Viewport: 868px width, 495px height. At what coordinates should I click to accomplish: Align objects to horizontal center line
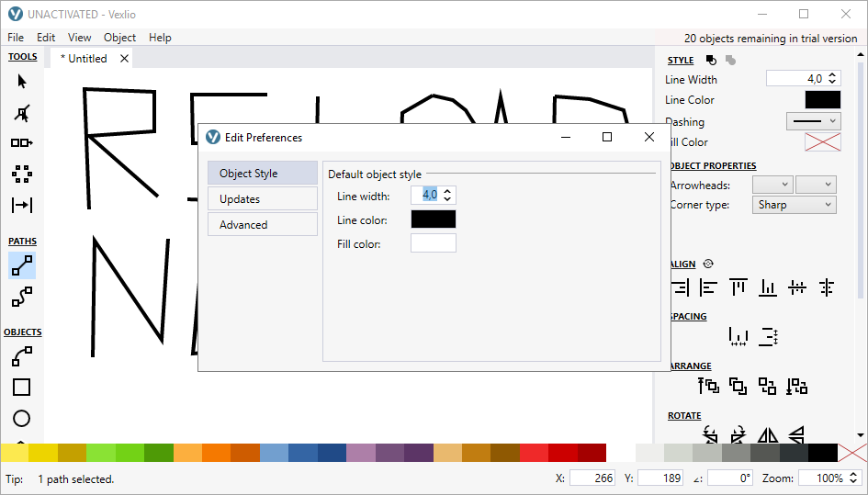point(797,287)
